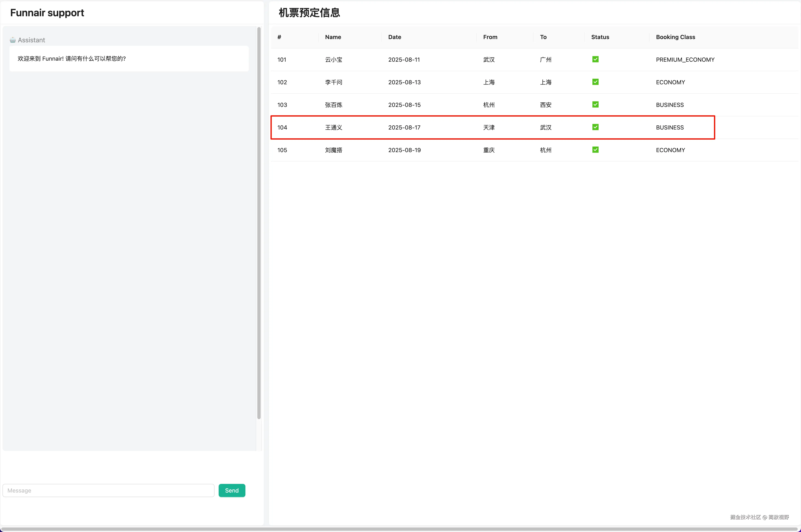Click the PREMIUM_ECONOMY booking class cell

click(x=685, y=60)
